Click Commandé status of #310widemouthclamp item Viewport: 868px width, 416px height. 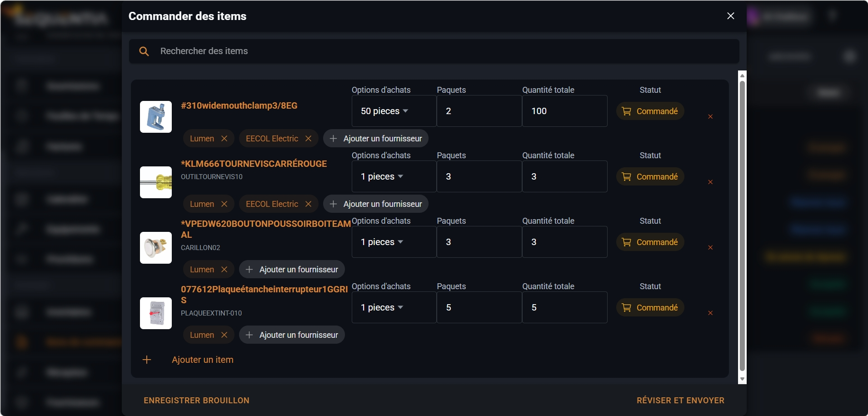pos(650,111)
